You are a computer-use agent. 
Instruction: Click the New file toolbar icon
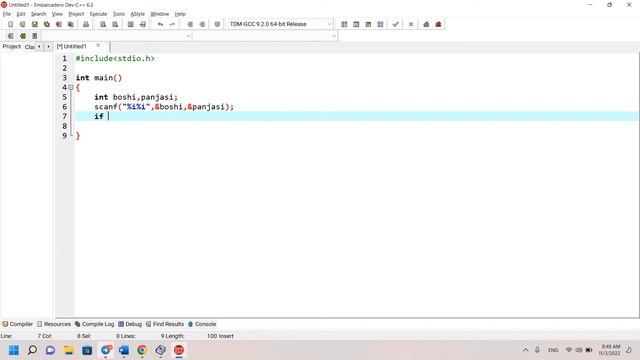tap(11, 24)
